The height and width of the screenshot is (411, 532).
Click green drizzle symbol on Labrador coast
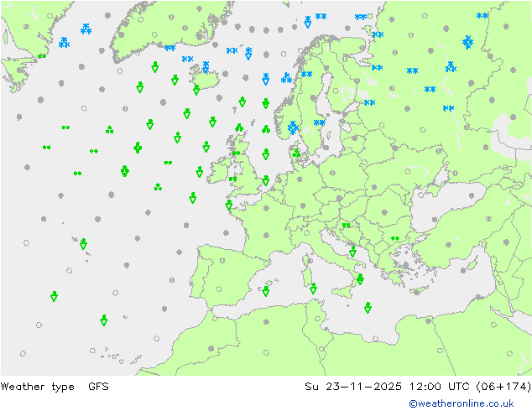tap(42, 56)
